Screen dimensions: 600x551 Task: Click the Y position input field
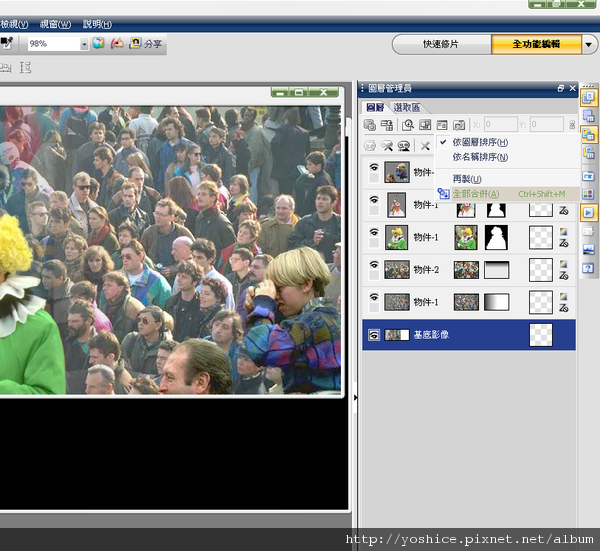(x=546, y=124)
